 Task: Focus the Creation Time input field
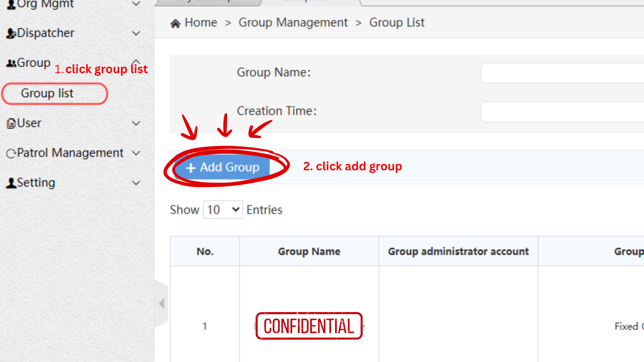click(x=562, y=112)
